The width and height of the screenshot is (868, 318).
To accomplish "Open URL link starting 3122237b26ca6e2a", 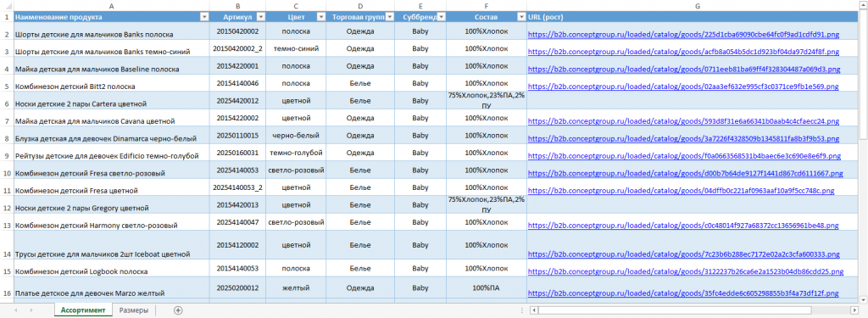I will [686, 271].
